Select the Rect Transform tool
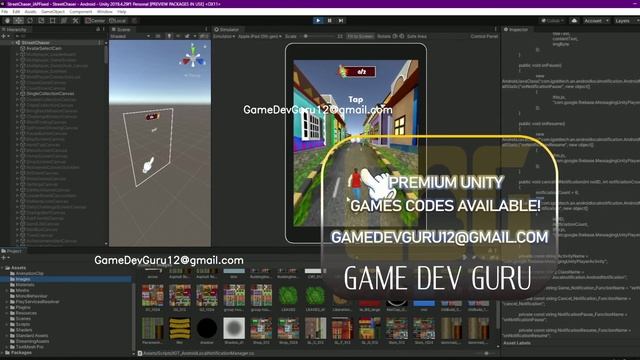This screenshot has height=360, width=640. tap(53, 20)
